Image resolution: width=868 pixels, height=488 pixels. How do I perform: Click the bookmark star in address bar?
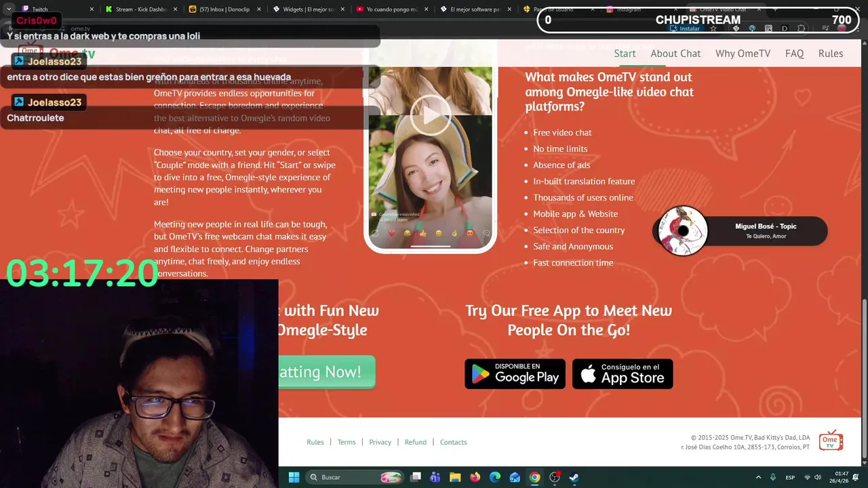(713, 28)
